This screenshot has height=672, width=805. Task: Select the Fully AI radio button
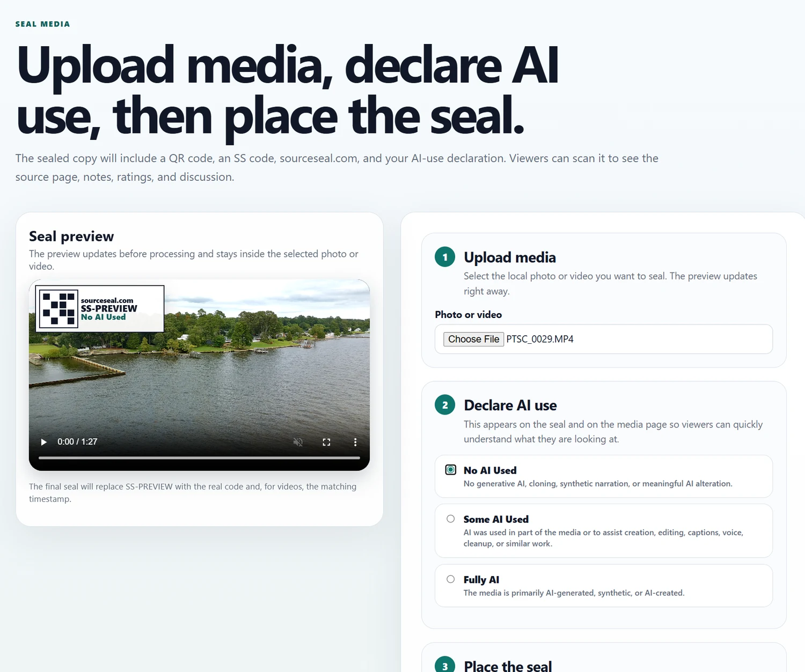[451, 579]
